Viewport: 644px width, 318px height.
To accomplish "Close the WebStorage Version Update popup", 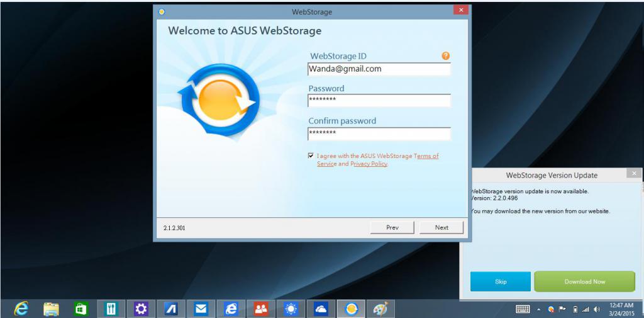I will (634, 173).
